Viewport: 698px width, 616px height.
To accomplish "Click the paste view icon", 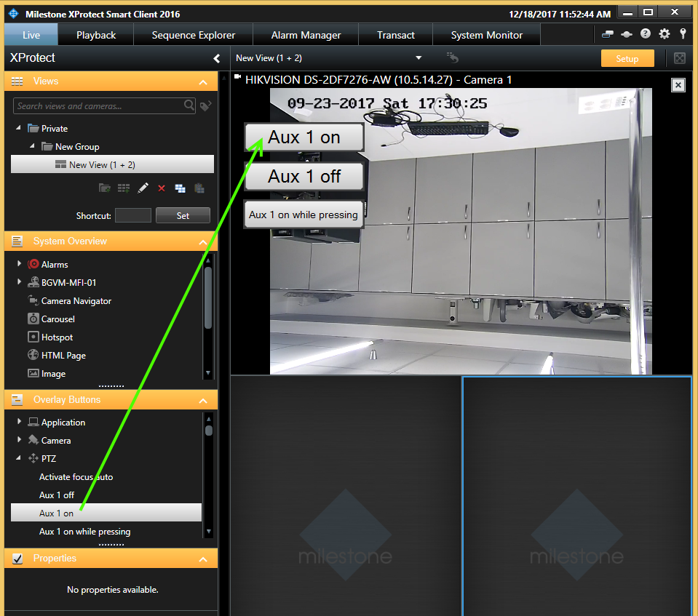I will (x=199, y=188).
